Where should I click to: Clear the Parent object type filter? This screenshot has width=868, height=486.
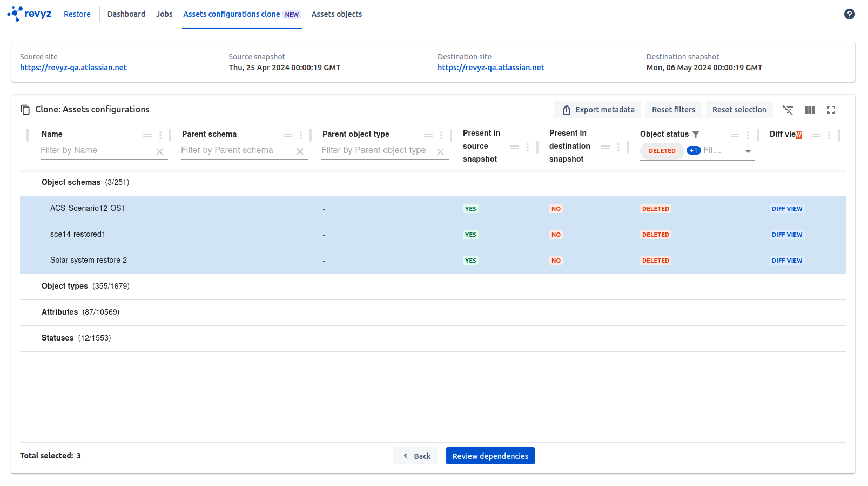click(x=440, y=152)
